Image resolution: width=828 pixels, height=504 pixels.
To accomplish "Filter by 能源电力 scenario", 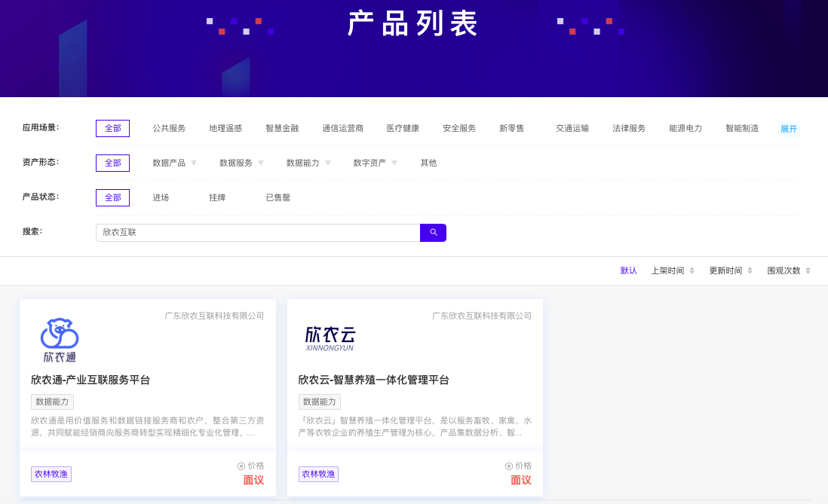I will coord(685,128).
